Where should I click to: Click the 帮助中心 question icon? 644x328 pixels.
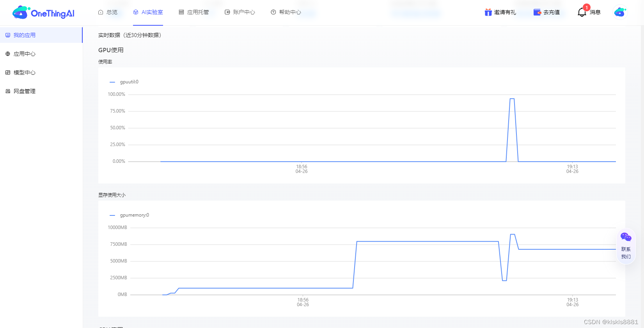(273, 12)
